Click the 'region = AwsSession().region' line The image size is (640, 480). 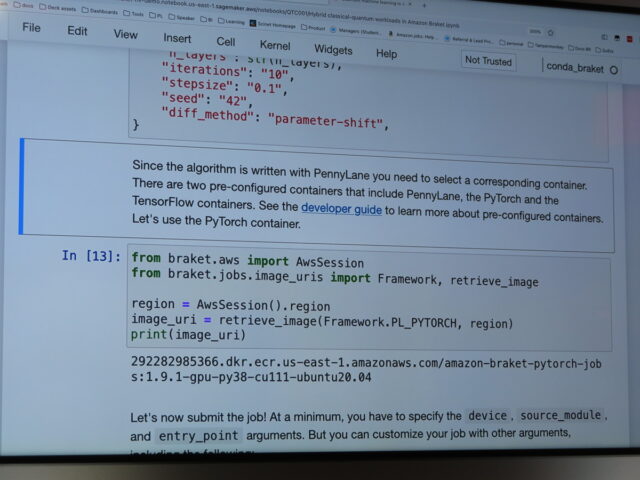pos(231,305)
